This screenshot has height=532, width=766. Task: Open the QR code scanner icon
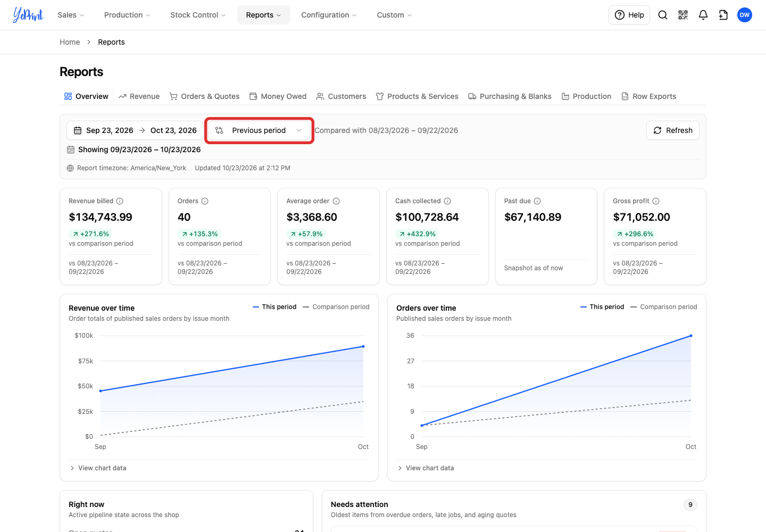coord(683,15)
